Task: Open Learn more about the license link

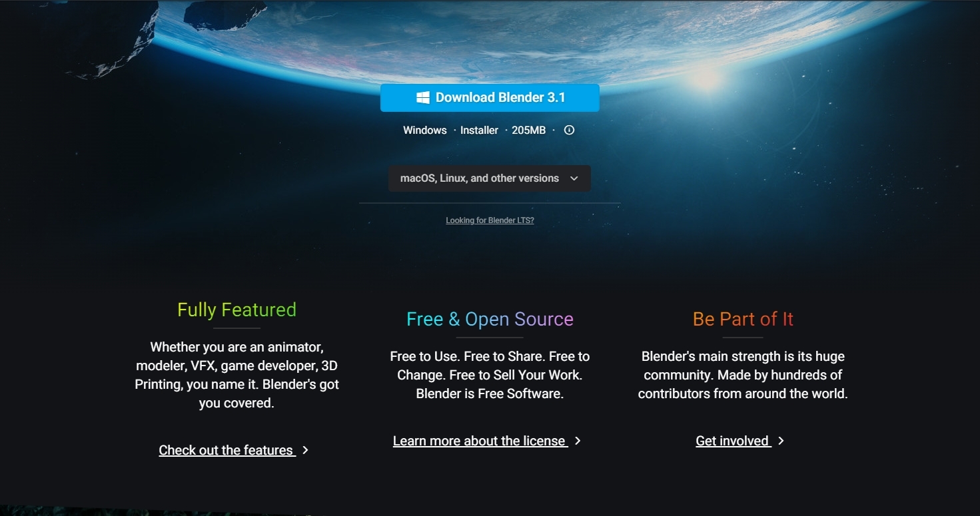Action: pyautogui.click(x=480, y=441)
